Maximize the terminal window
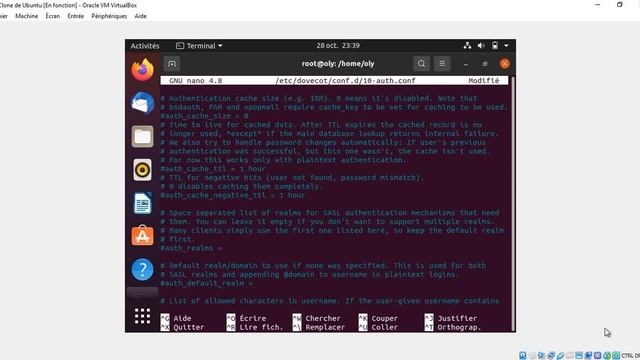 click(485, 64)
